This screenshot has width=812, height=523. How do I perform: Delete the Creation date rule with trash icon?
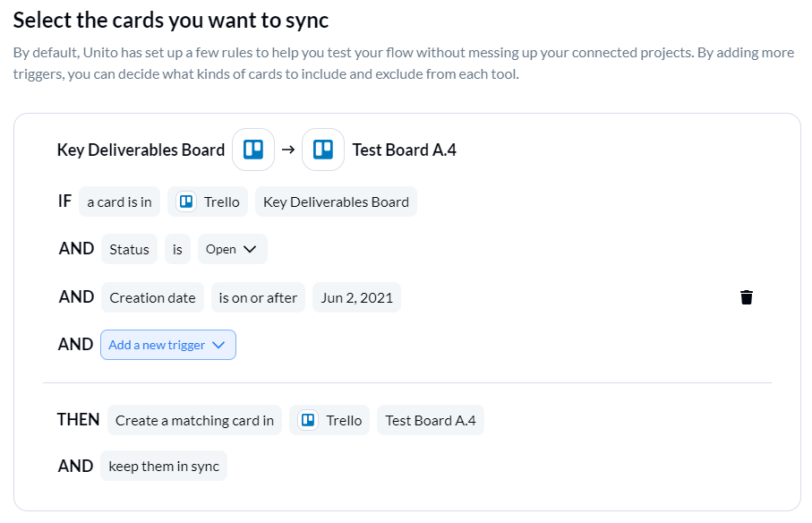747,297
